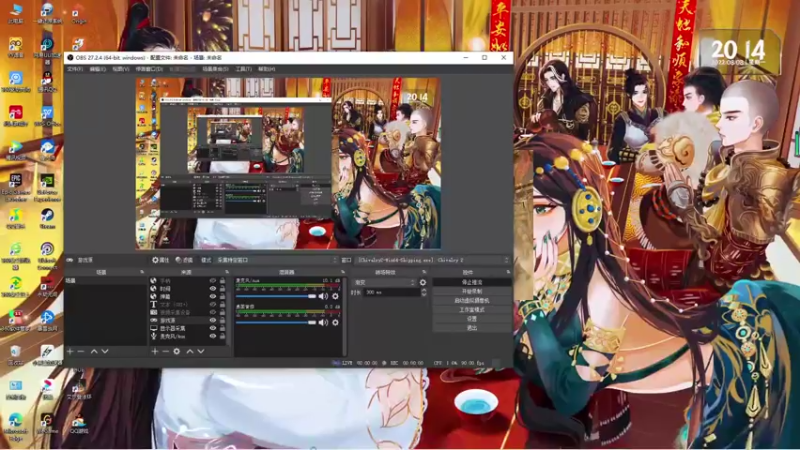Open the 工具(T) menu
The width and height of the screenshot is (800, 450).
[x=244, y=69]
